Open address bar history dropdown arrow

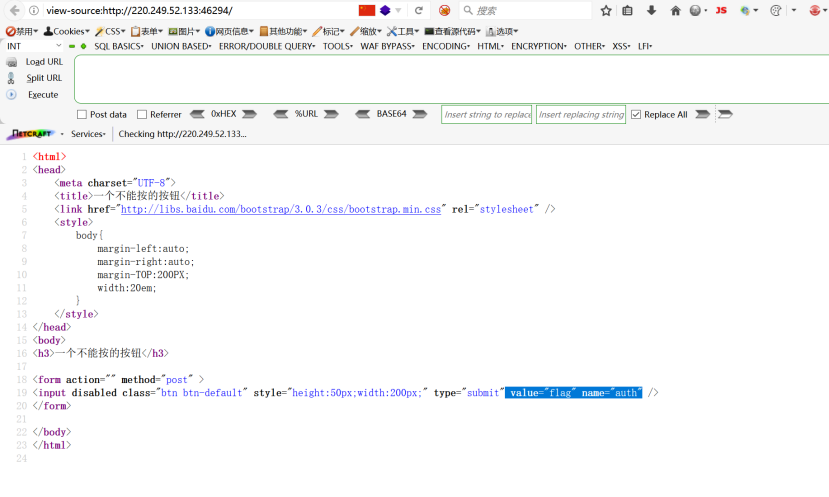pos(398,11)
